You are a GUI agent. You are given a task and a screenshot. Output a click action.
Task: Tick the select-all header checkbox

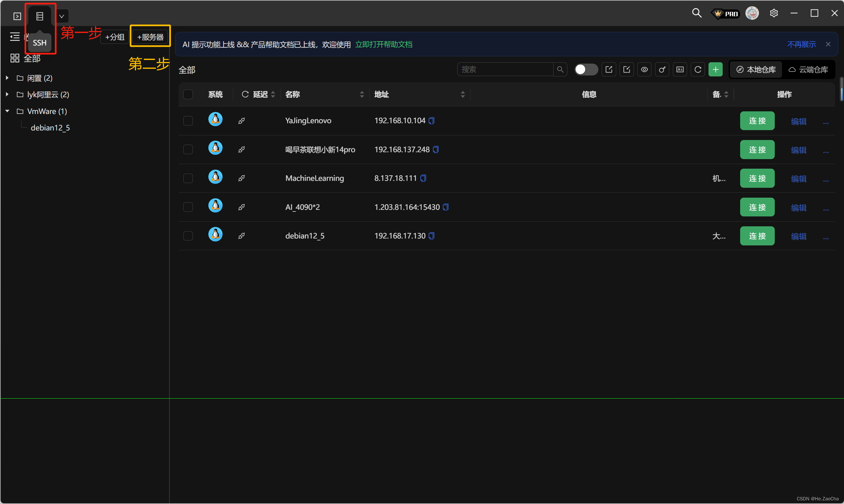188,95
